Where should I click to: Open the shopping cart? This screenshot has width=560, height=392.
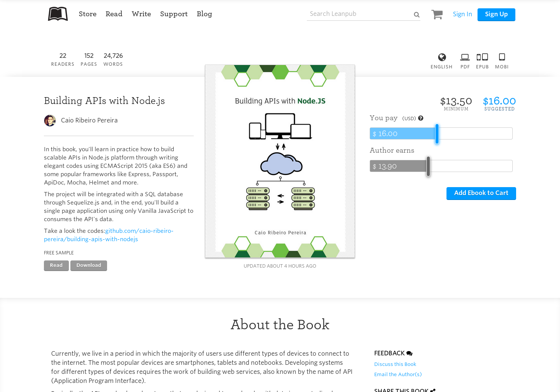[x=437, y=14]
